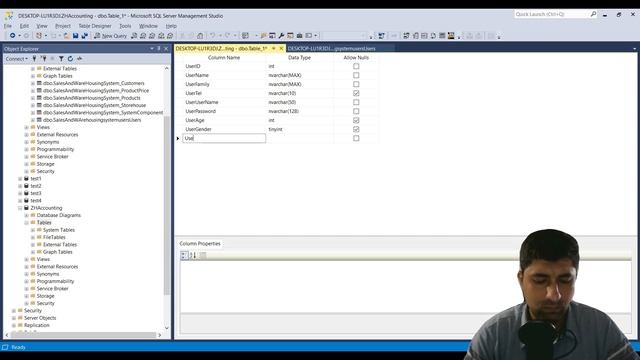Collapse the ZHAccounting database node
Screen dimensions: 640x360
20,208
